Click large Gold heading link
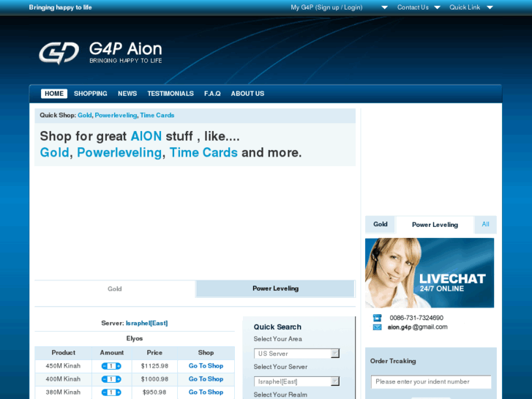This screenshot has height=399, width=532. tap(54, 152)
